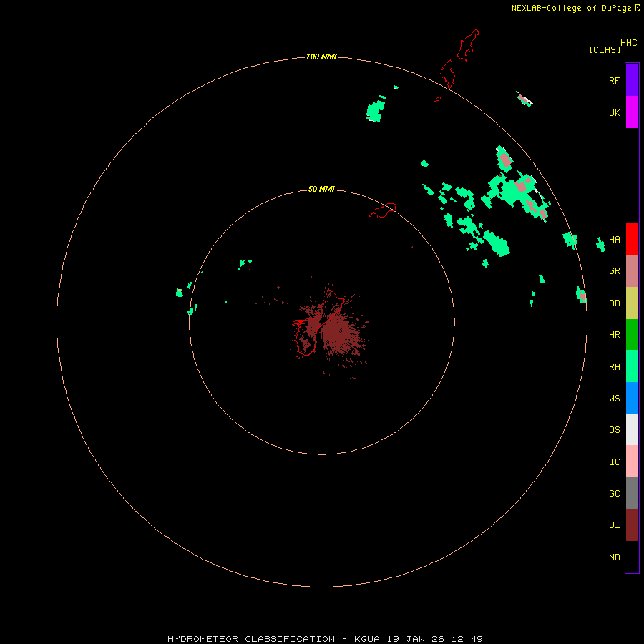Click the RF legend label

coord(615,80)
